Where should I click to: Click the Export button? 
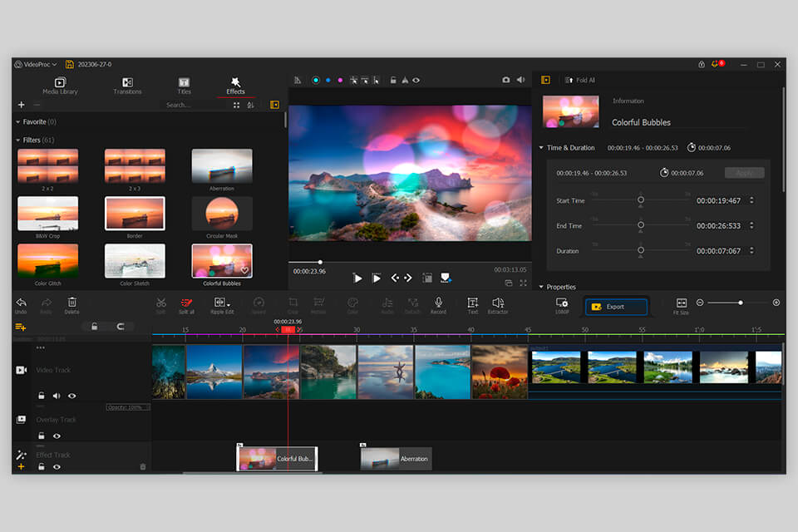click(616, 307)
